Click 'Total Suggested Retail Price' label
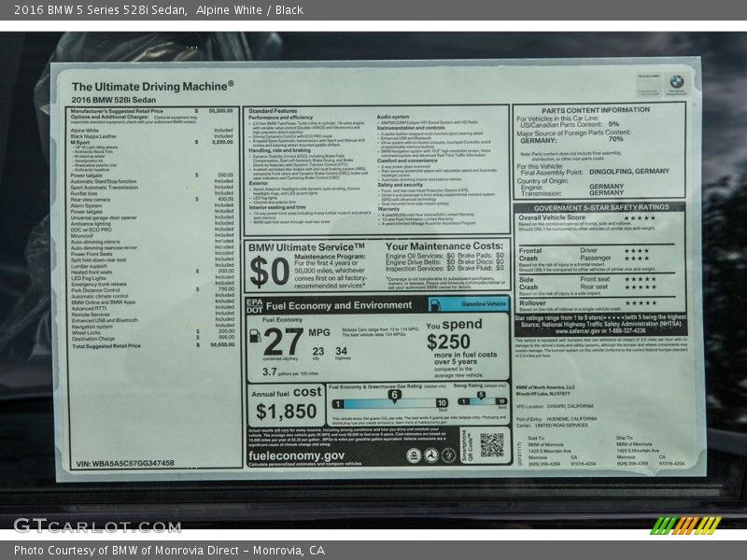This screenshot has height=560, width=747. click(x=106, y=345)
